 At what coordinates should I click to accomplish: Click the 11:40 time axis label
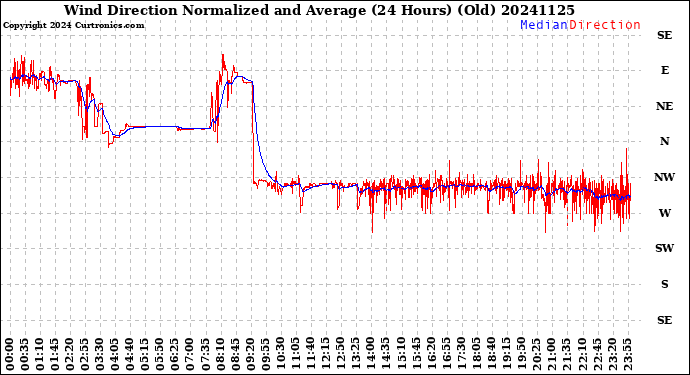[311, 354]
